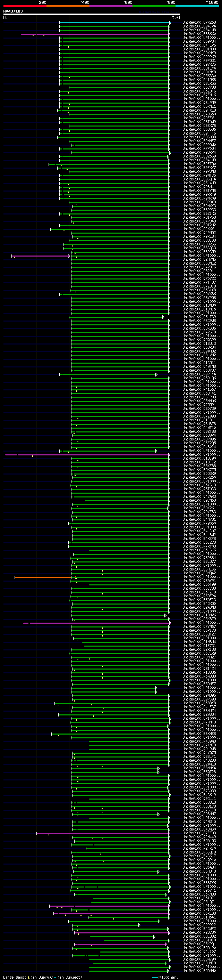Select the UniRef100_C0P922 label
The width and height of the screenshot is (222, 980).
199,925
